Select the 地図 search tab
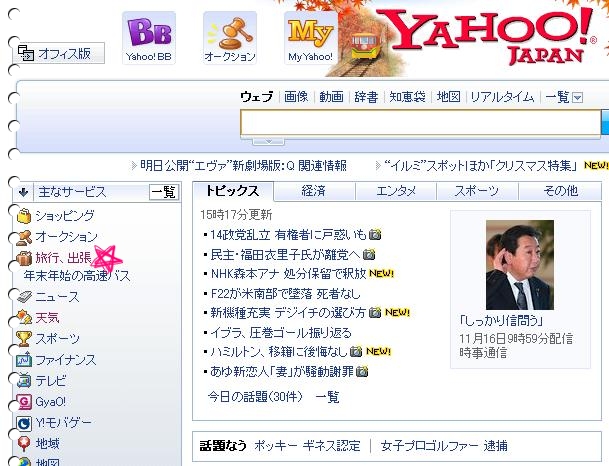The height and width of the screenshot is (466, 609). [x=449, y=97]
